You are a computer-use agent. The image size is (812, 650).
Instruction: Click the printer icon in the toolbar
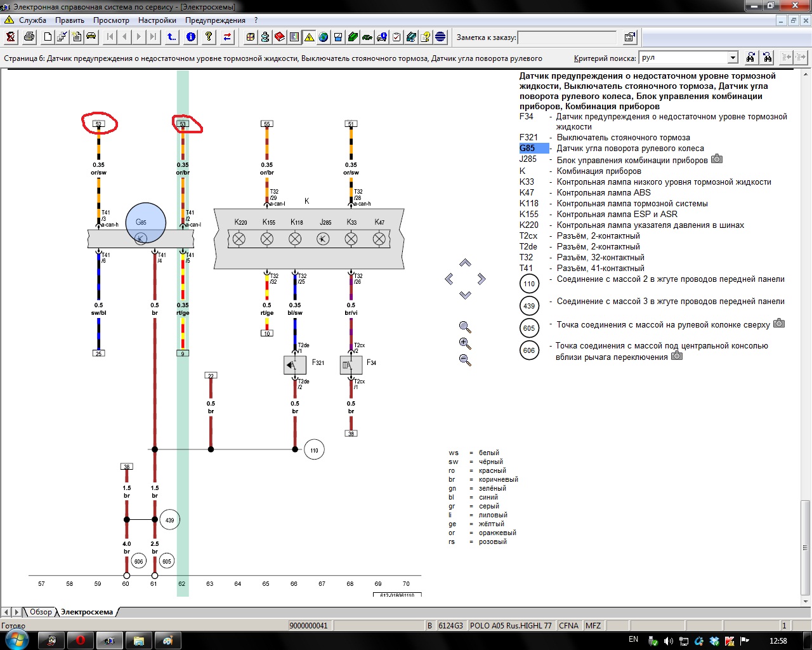click(29, 37)
